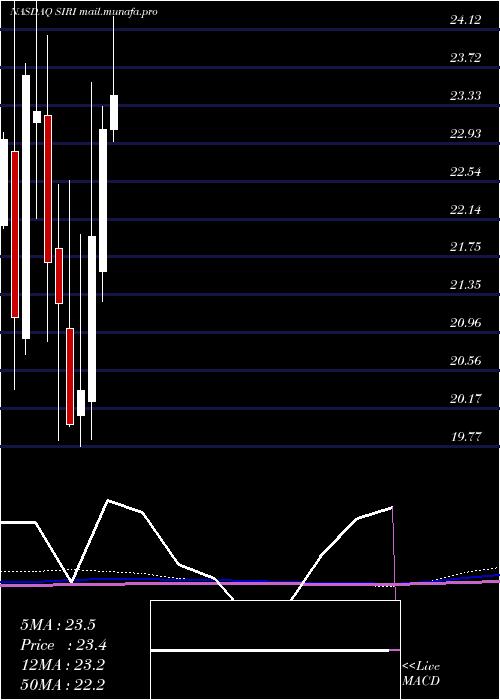
Task: Select the tall white candle body ending near 23.72
Action: coord(26,207)
